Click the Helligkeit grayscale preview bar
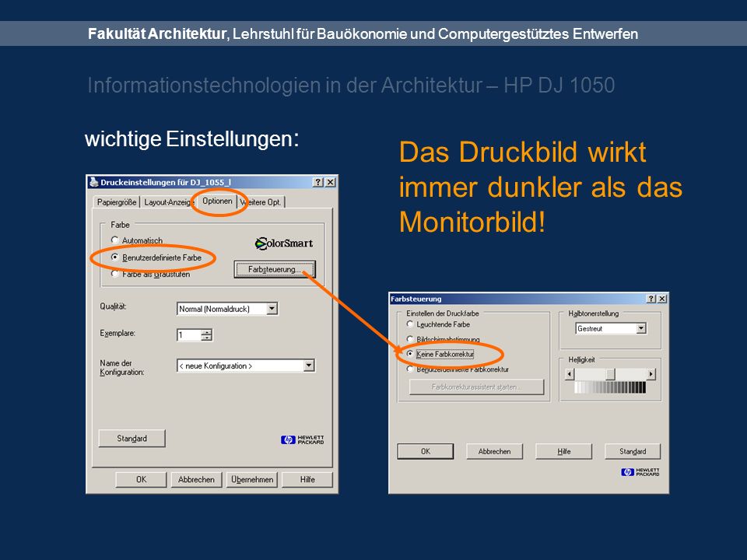 coord(610,387)
